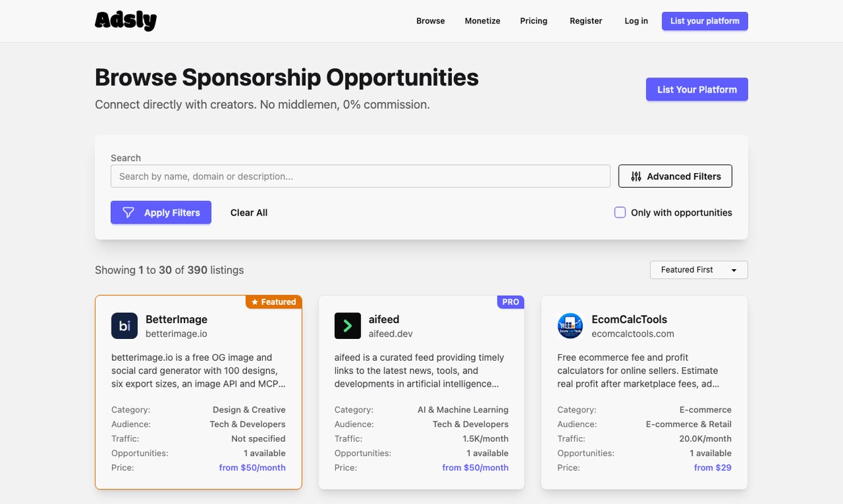843x504 pixels.
Task: Open the Monetize nav link
Action: (x=483, y=21)
